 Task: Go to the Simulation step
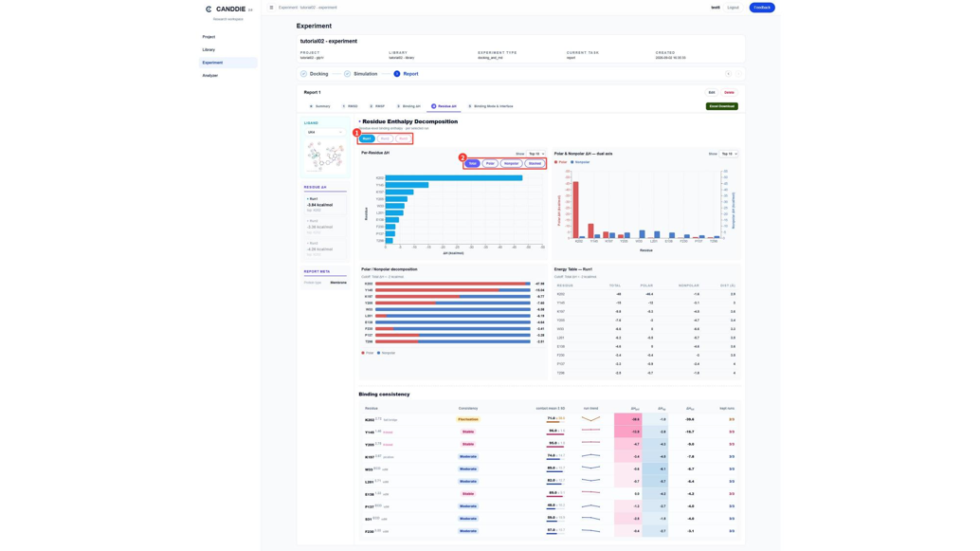click(366, 74)
